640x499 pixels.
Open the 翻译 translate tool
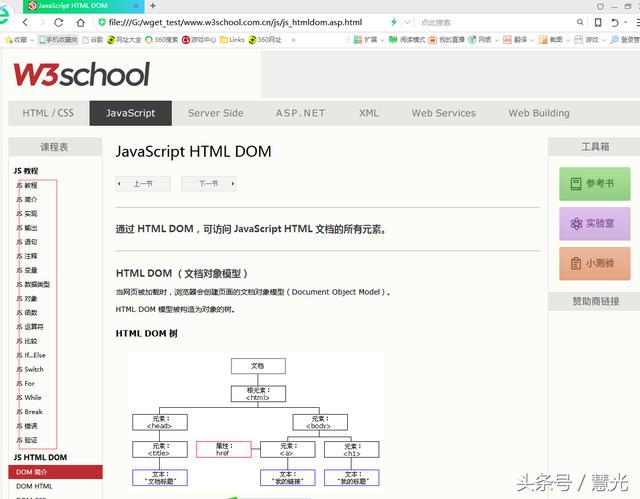point(515,40)
